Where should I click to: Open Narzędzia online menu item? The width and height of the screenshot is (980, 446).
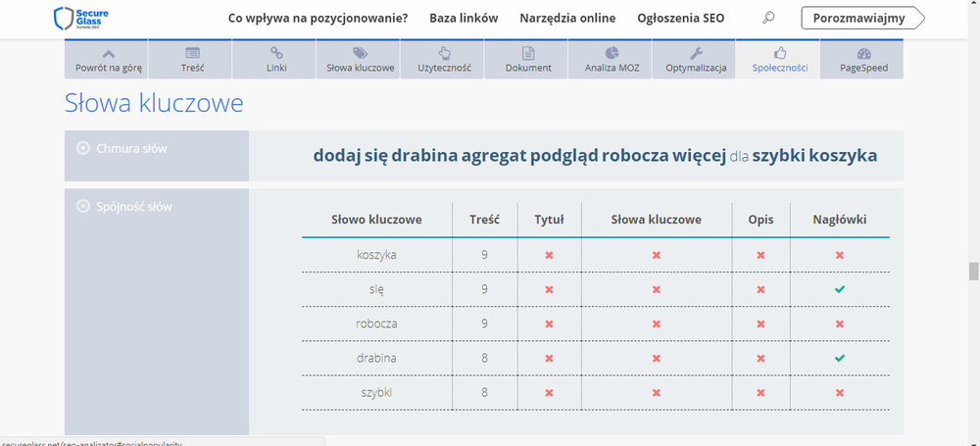(567, 19)
